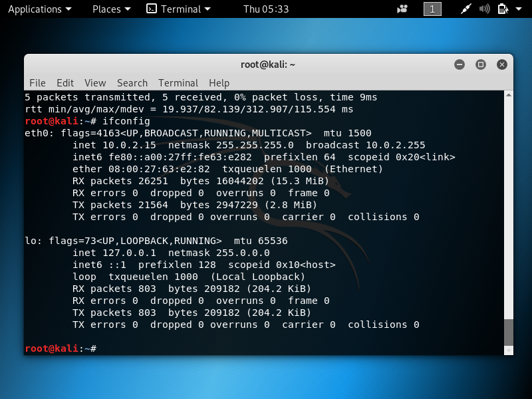The image size is (532, 399).
Task: Click the root@kali: ~ title bar text
Action: tap(268, 65)
